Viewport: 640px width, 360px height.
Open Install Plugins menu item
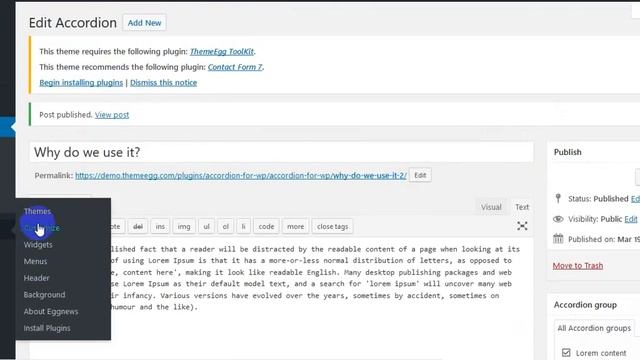pyautogui.click(x=47, y=328)
